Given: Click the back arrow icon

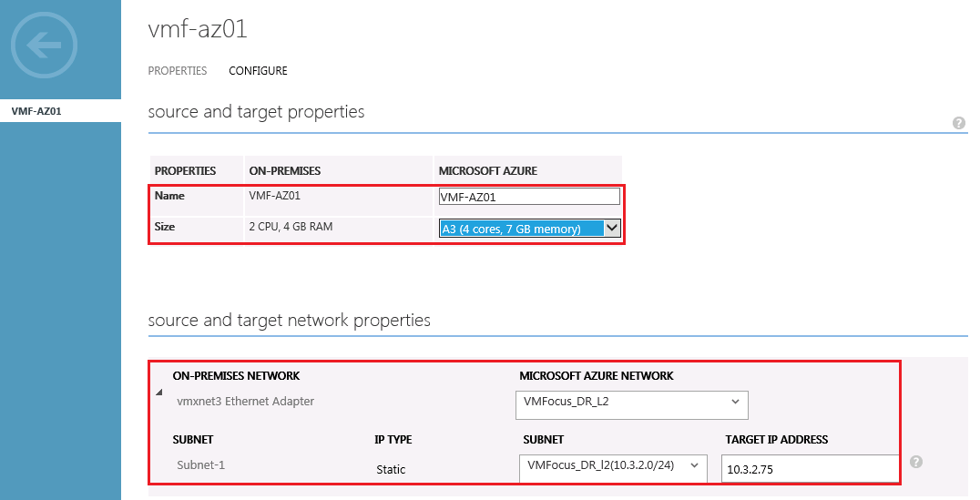Looking at the screenshot, I should (x=45, y=44).
